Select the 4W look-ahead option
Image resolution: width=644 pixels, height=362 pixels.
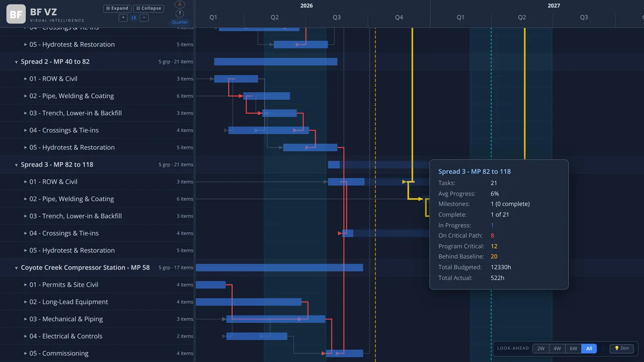[x=557, y=349]
